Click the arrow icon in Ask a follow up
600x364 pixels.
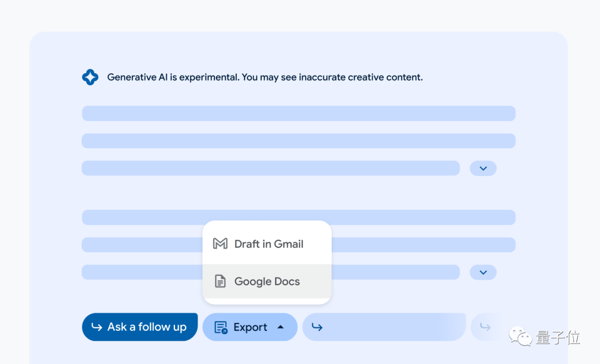97,327
